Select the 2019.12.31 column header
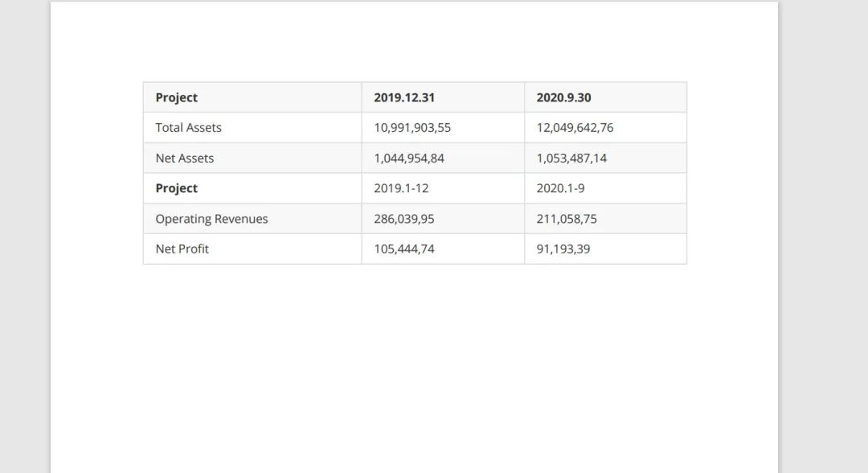Screen dimensions: 868x473 coord(404,97)
